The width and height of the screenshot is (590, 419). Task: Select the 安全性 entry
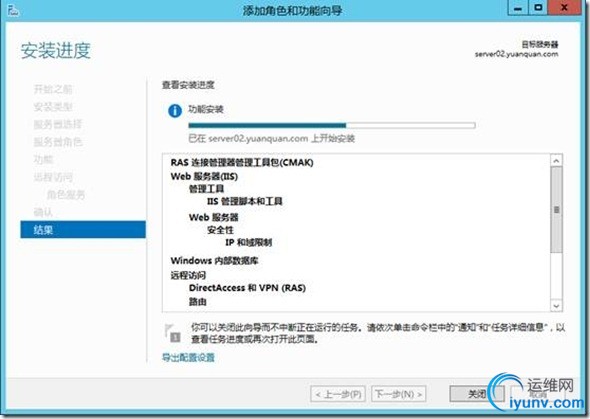tap(220, 230)
